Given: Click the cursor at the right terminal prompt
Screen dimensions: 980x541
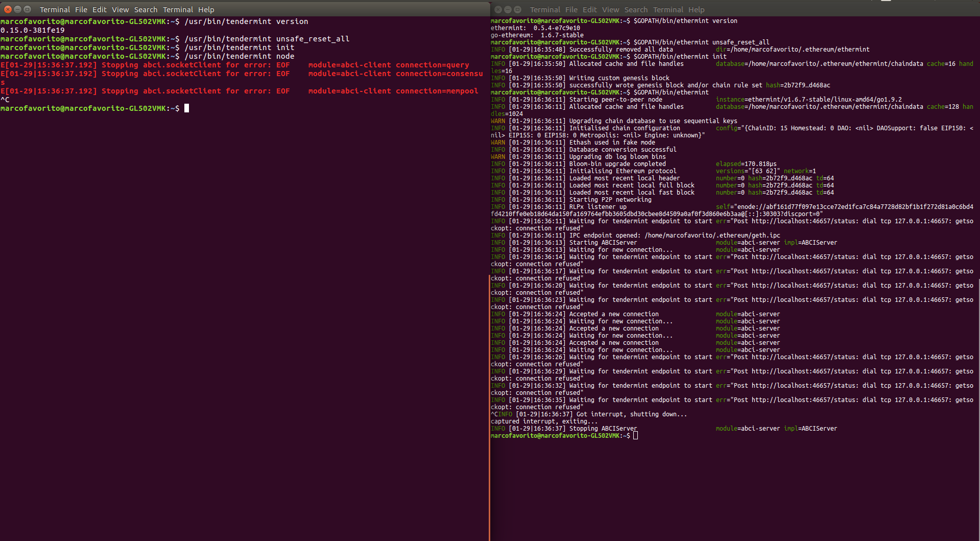Looking at the screenshot, I should 635,435.
